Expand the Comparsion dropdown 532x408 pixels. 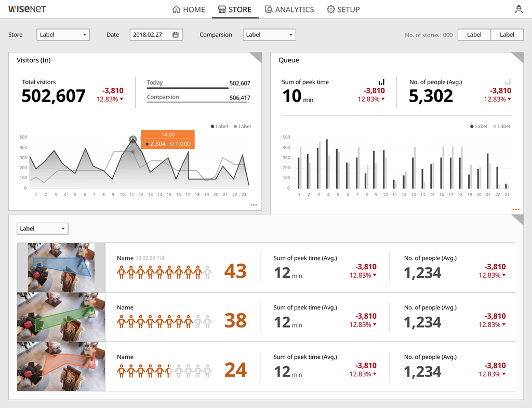point(269,35)
